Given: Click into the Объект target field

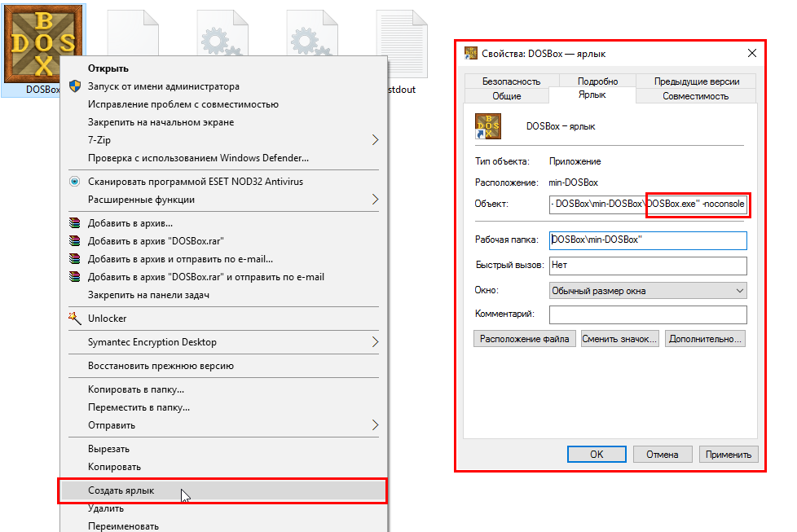Looking at the screenshot, I should [x=648, y=204].
